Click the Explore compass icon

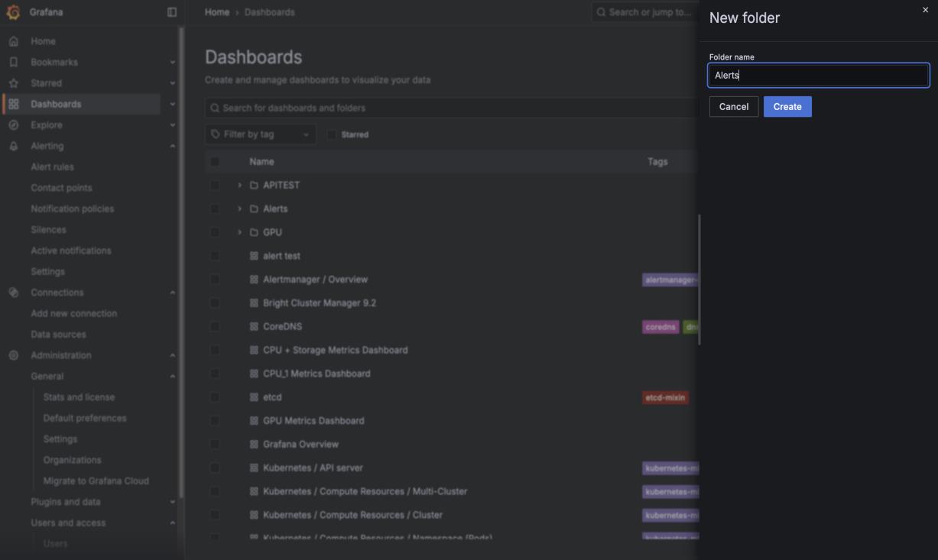[13, 125]
